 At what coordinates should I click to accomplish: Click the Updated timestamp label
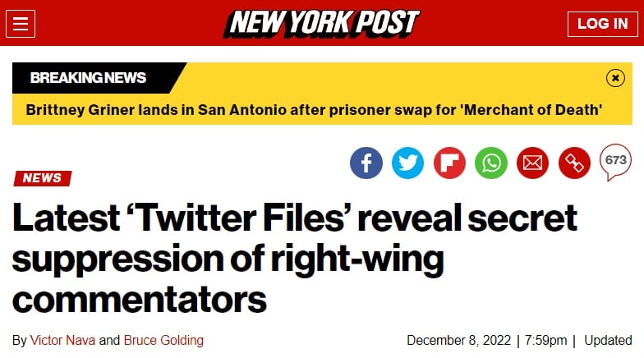point(607,340)
